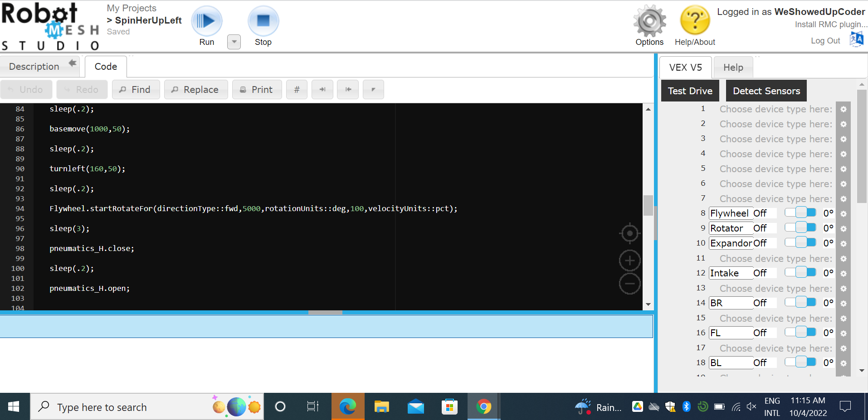Open the Help tab beside VEX V5
Image resolution: width=868 pixels, height=420 pixels.
click(733, 68)
